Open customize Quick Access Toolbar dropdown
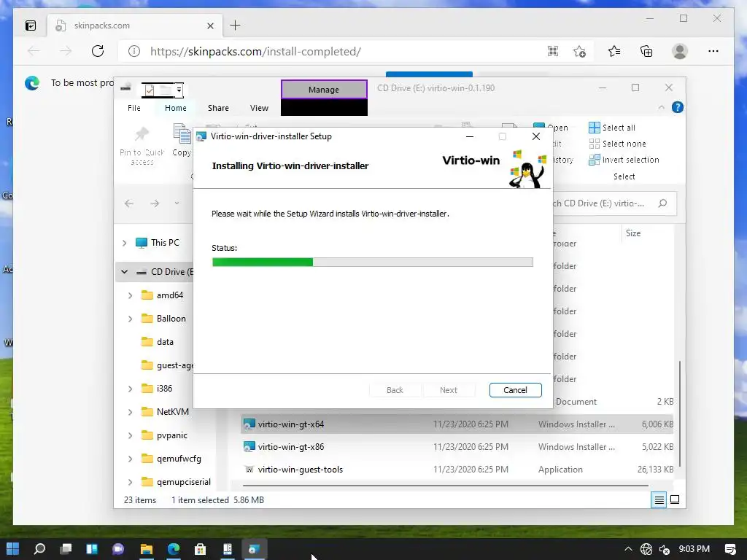The width and height of the screenshot is (747, 560). [x=179, y=90]
